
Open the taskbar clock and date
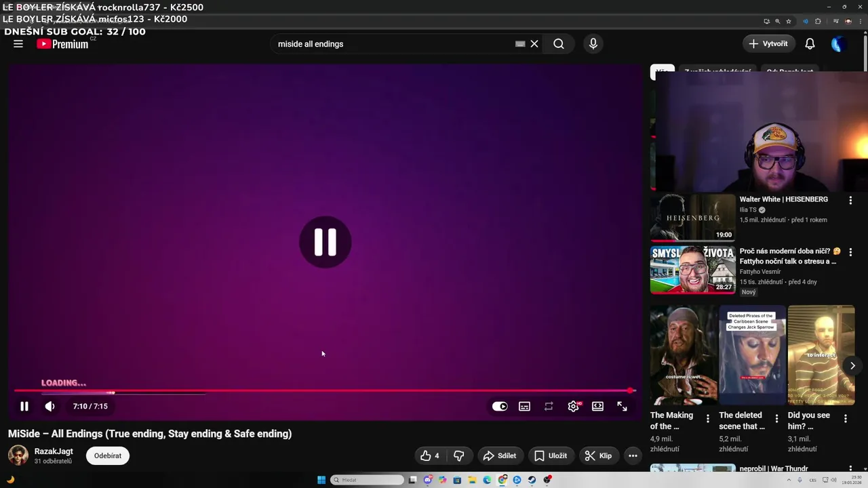(851, 480)
